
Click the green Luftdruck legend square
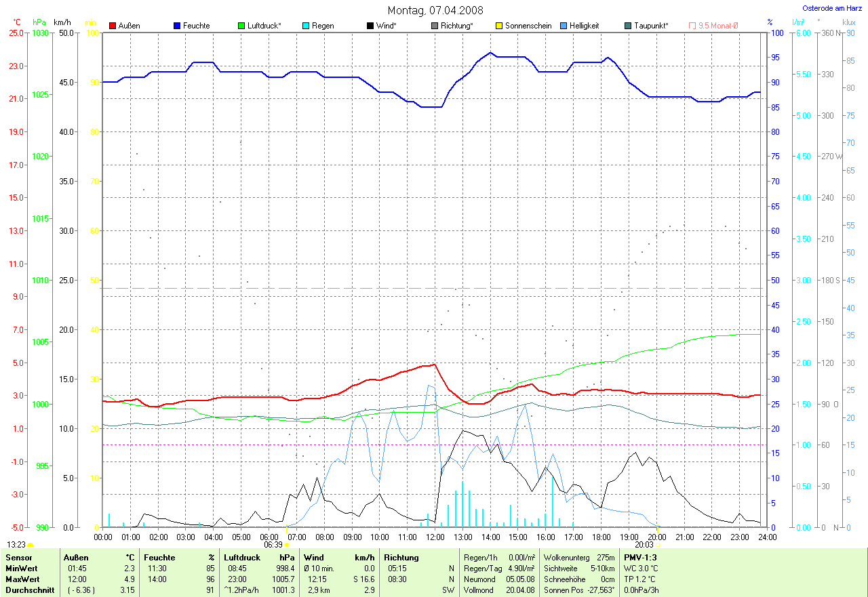(242, 26)
